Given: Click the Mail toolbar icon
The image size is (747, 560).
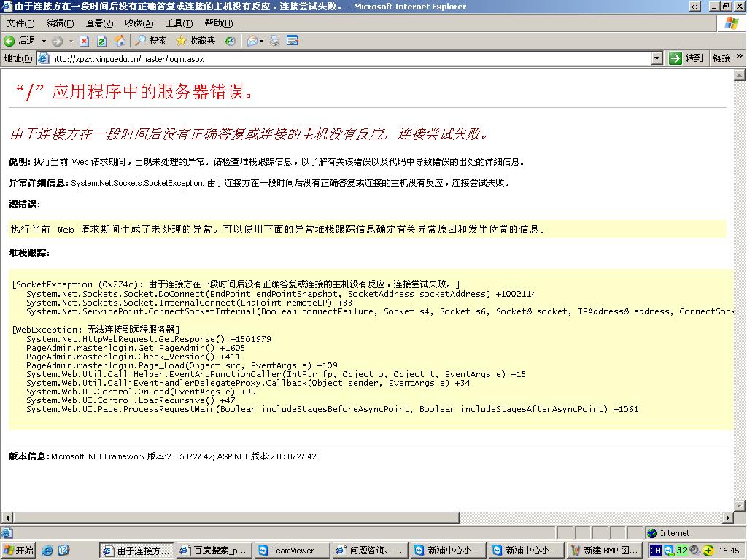Looking at the screenshot, I should [252, 41].
